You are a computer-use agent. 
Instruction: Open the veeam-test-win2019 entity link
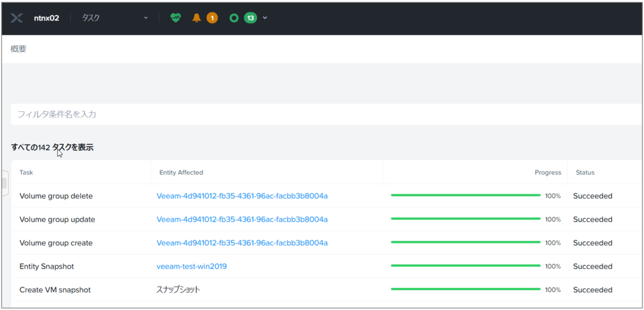click(192, 266)
